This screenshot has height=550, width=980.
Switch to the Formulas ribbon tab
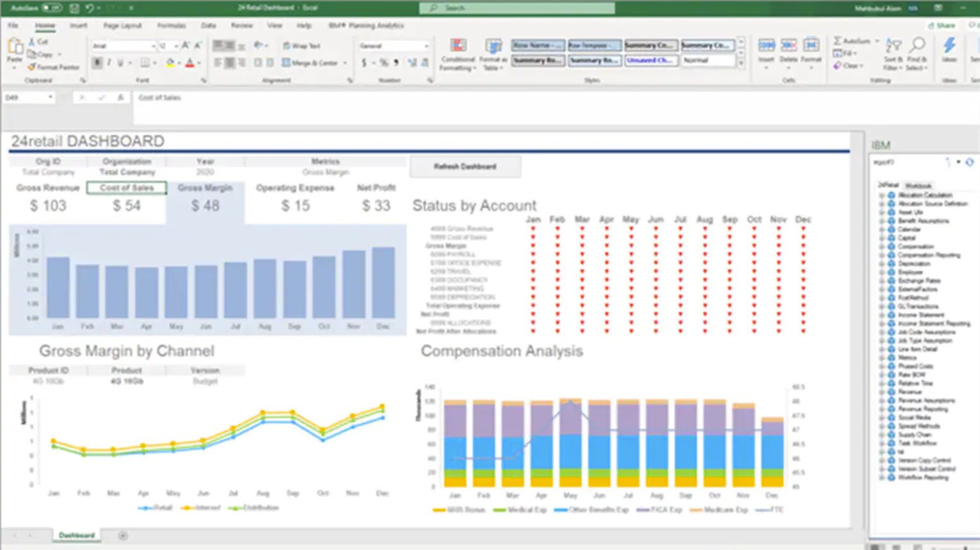click(172, 26)
